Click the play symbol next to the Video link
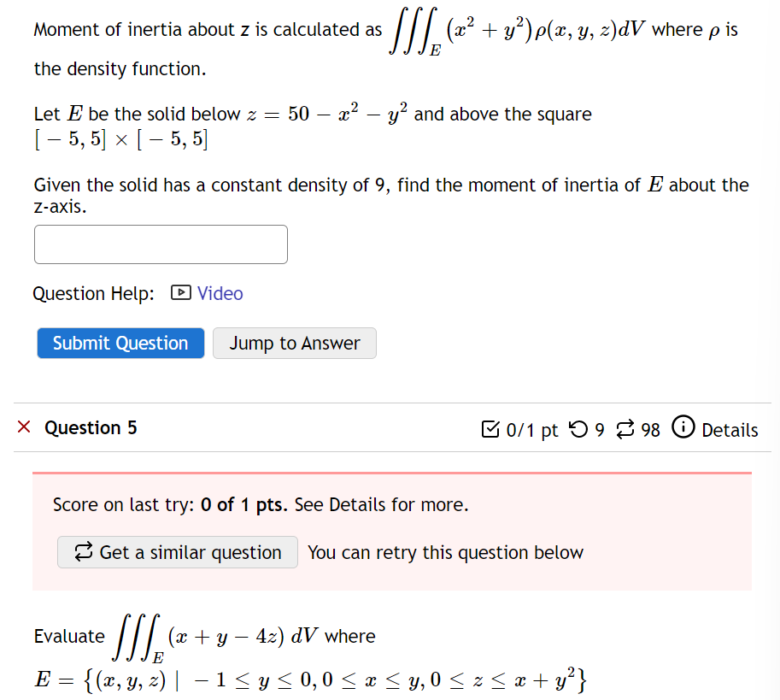 tap(182, 293)
